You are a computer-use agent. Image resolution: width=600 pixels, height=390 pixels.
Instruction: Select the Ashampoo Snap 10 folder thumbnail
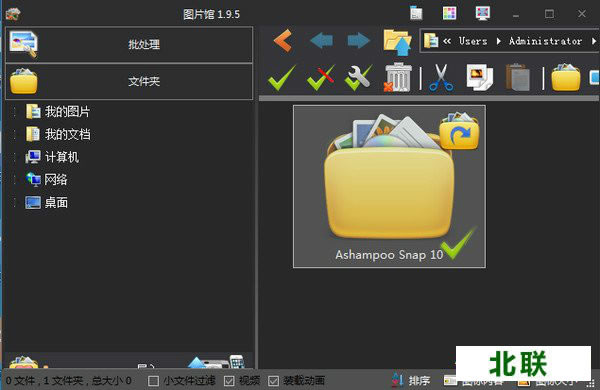(389, 186)
